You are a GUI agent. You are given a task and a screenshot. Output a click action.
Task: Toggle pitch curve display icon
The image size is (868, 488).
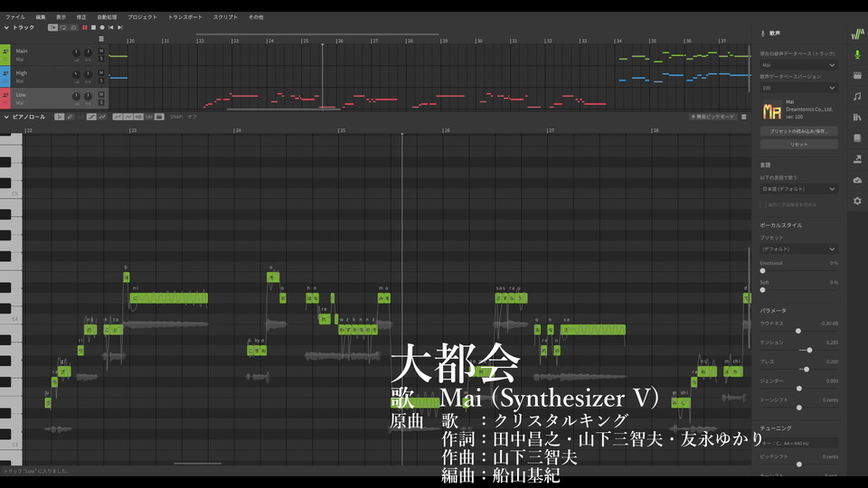[118, 117]
